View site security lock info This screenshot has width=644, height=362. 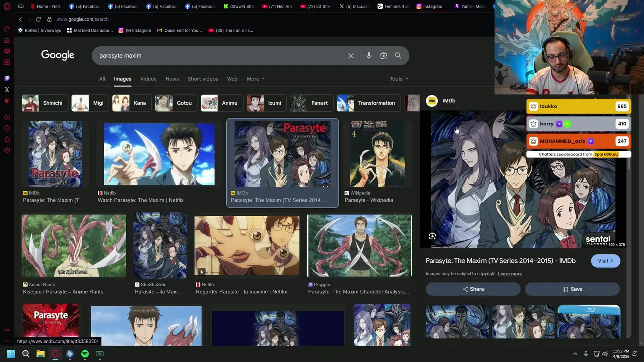tap(49, 19)
